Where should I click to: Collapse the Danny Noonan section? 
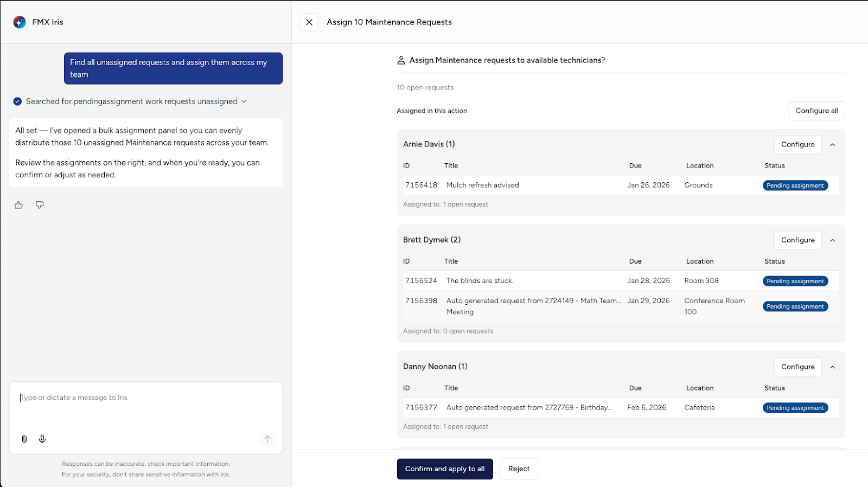[x=832, y=367]
